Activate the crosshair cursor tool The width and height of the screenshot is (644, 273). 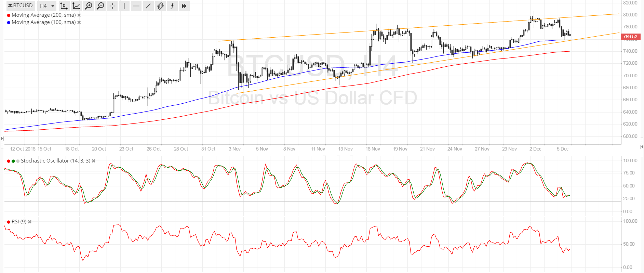112,6
